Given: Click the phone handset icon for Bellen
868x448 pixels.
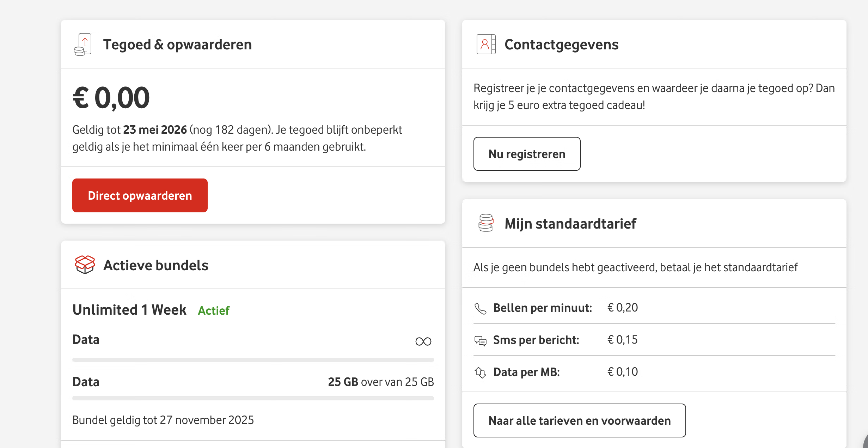Looking at the screenshot, I should [x=480, y=308].
